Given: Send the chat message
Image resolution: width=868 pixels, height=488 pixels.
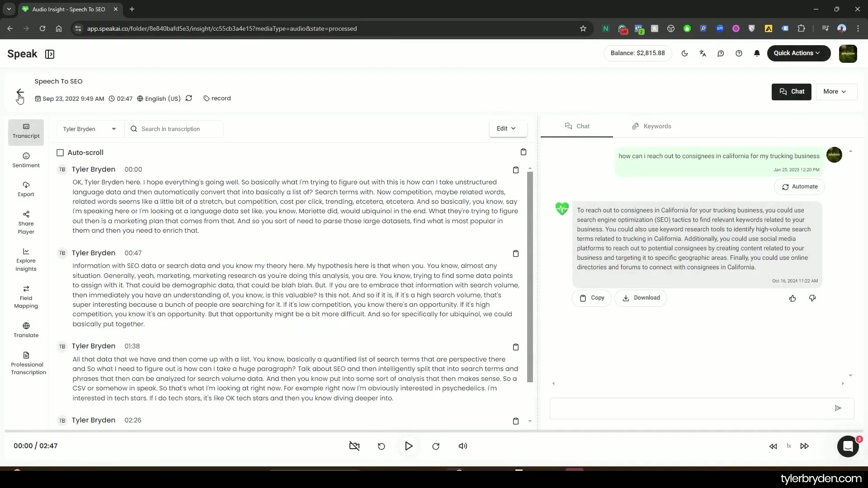Looking at the screenshot, I should [x=838, y=408].
